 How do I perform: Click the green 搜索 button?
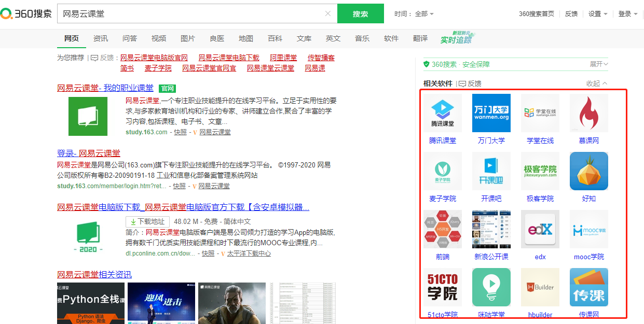coord(361,13)
